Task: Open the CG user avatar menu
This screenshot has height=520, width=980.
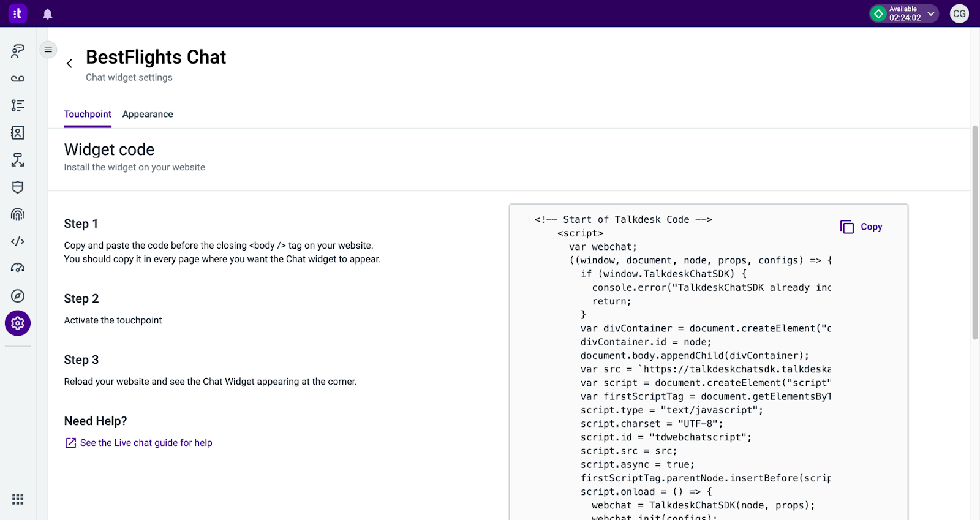Action: [959, 13]
